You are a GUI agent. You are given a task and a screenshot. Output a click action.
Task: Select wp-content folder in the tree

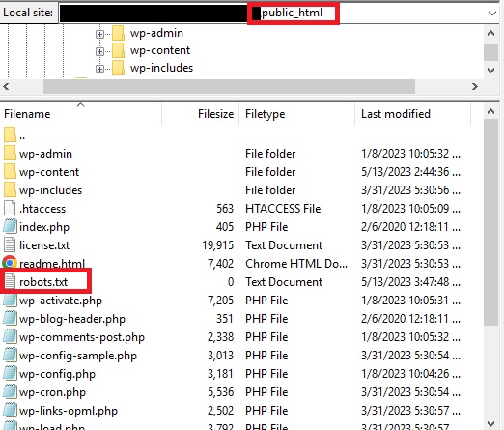[160, 50]
